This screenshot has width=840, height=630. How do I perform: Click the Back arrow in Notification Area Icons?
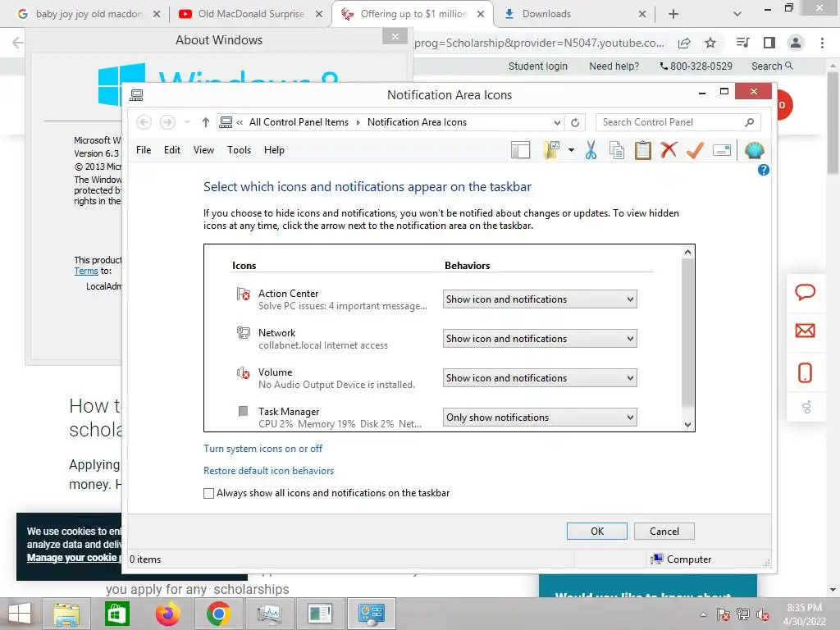coord(144,123)
